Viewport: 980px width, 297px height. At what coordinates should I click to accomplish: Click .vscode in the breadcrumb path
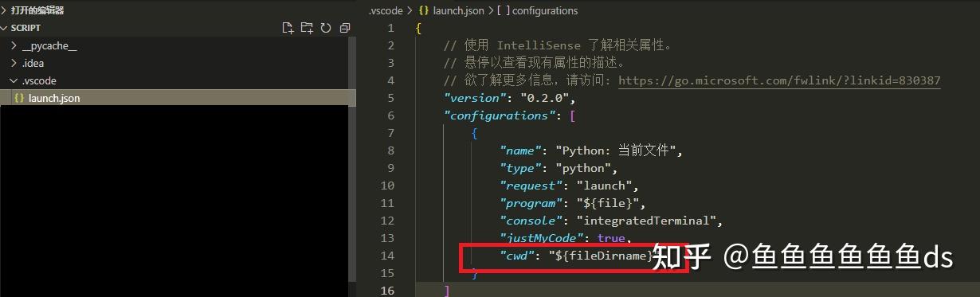click(386, 10)
